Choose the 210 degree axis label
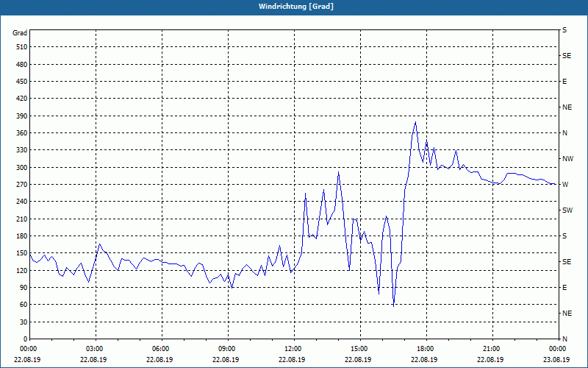Image resolution: width=588 pixels, height=368 pixels. tap(21, 219)
